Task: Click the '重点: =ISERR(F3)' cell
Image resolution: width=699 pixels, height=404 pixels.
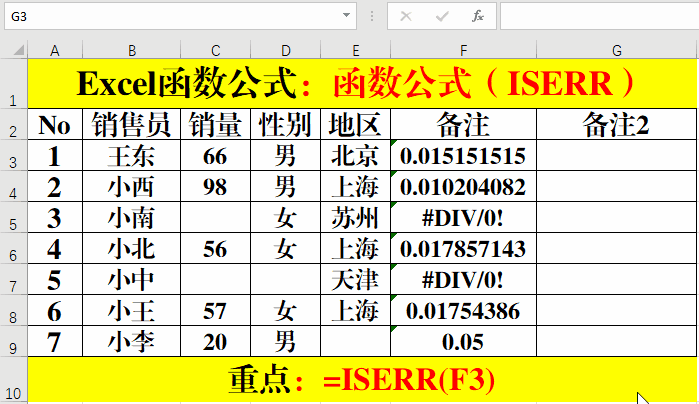Action: [362, 380]
